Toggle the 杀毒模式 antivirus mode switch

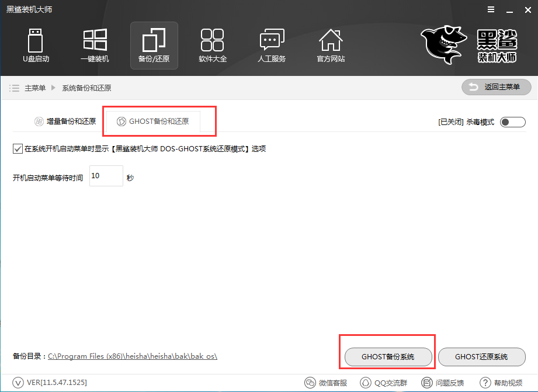coord(513,122)
